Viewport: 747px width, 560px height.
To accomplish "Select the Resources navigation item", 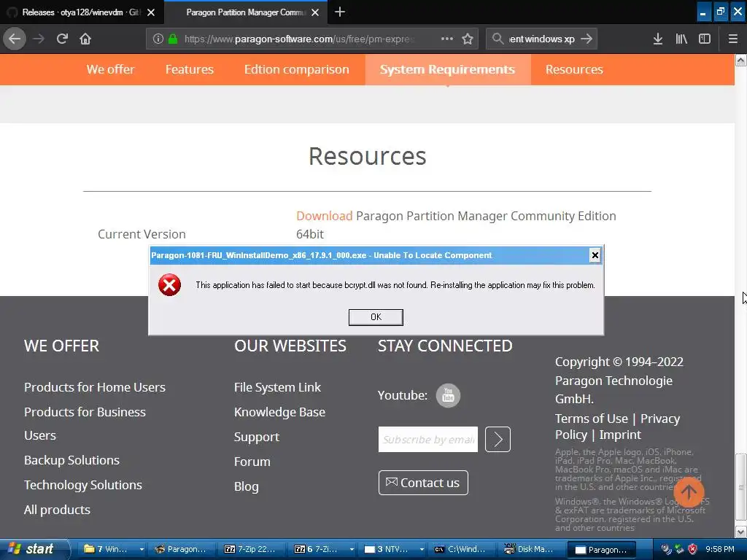I will [x=574, y=69].
